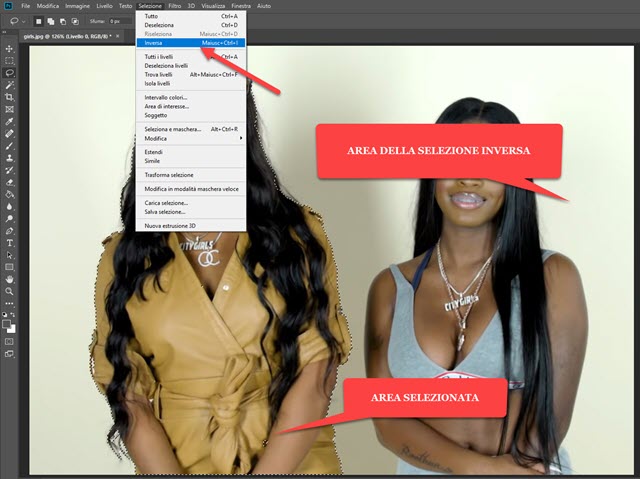Image resolution: width=640 pixels, height=479 pixels.
Task: Swap foreground and background colors
Action: click(x=13, y=315)
